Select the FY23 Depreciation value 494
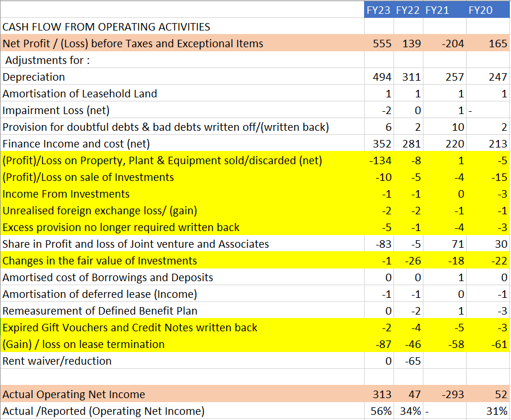The height and width of the screenshot is (420, 511). coord(382,77)
